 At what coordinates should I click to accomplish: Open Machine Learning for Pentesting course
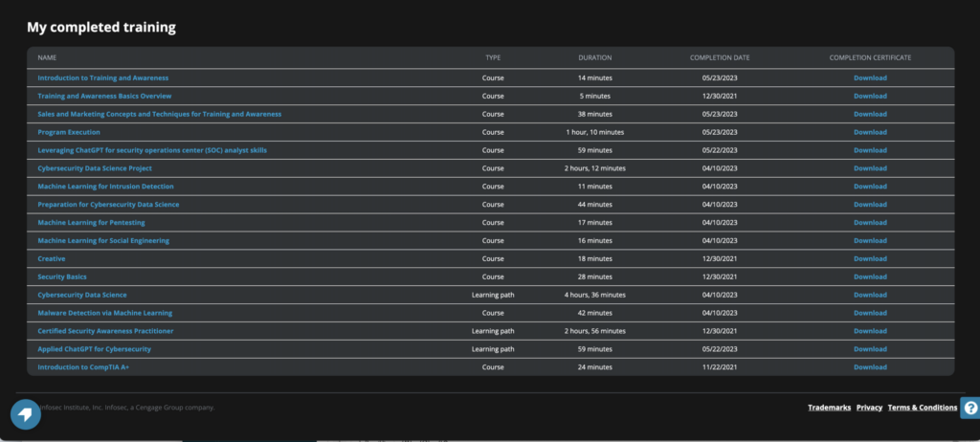click(x=91, y=222)
